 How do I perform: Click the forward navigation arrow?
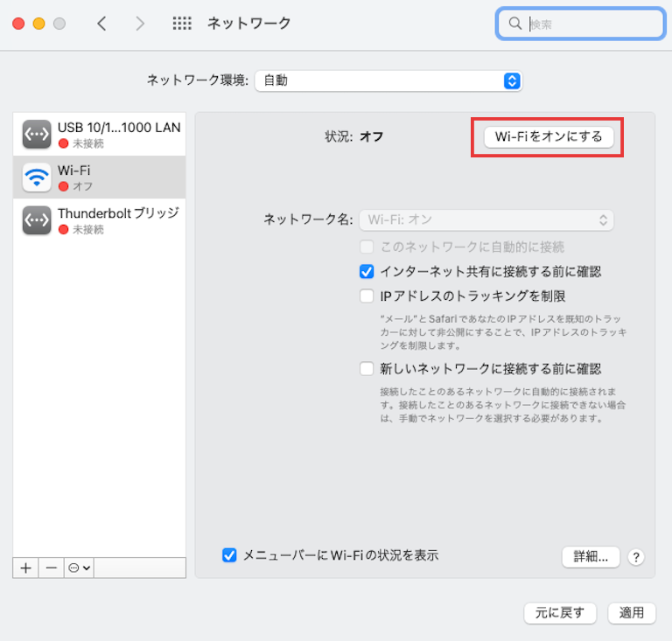[140, 24]
